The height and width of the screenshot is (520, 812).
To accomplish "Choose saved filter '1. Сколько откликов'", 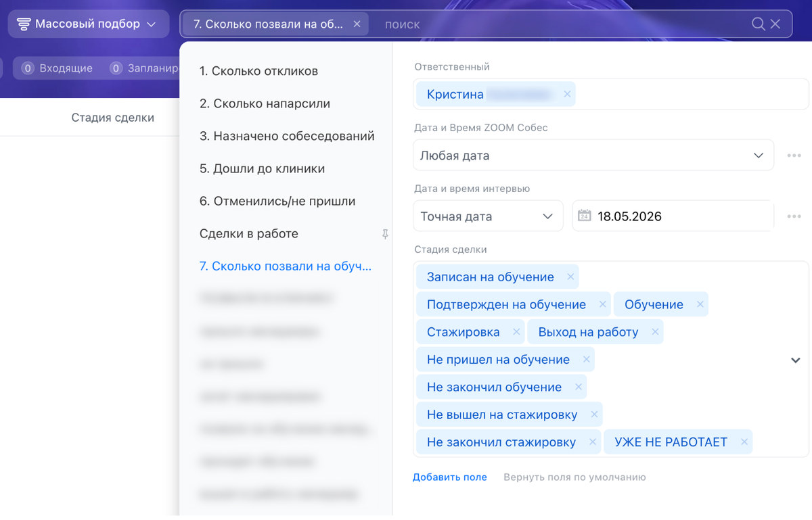I will point(258,71).
